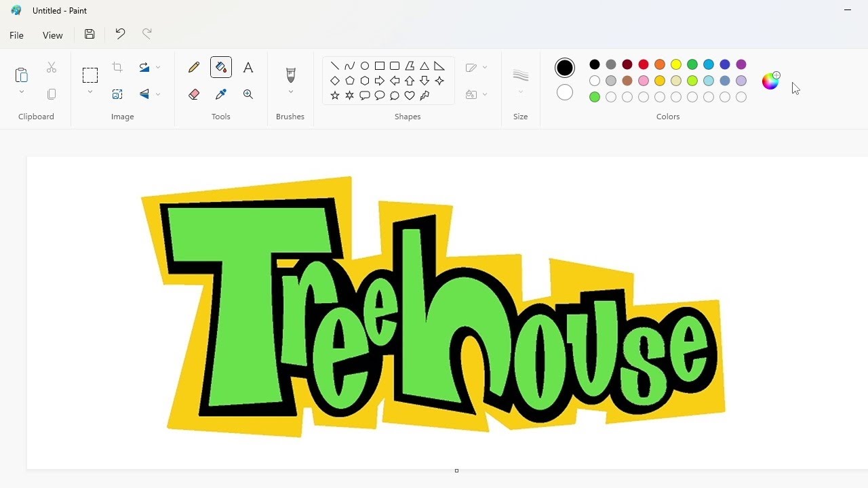Image resolution: width=868 pixels, height=488 pixels.
Task: Select the Magnifier tool
Action: pyautogui.click(x=248, y=94)
